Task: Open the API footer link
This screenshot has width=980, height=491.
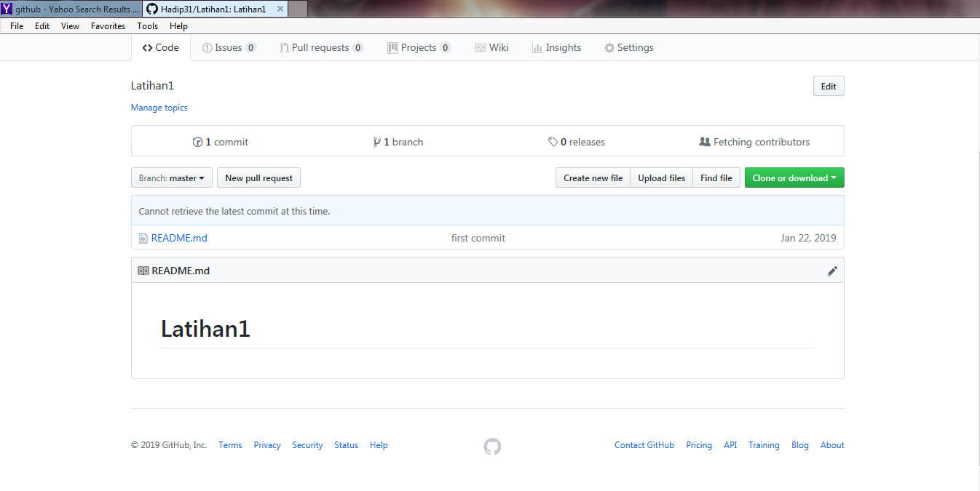Action: 730,445
